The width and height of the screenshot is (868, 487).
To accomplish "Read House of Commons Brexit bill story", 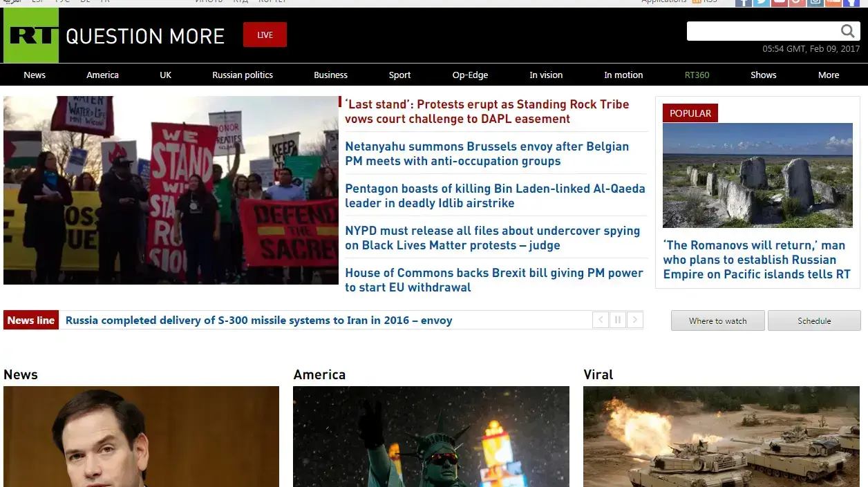I will [494, 280].
